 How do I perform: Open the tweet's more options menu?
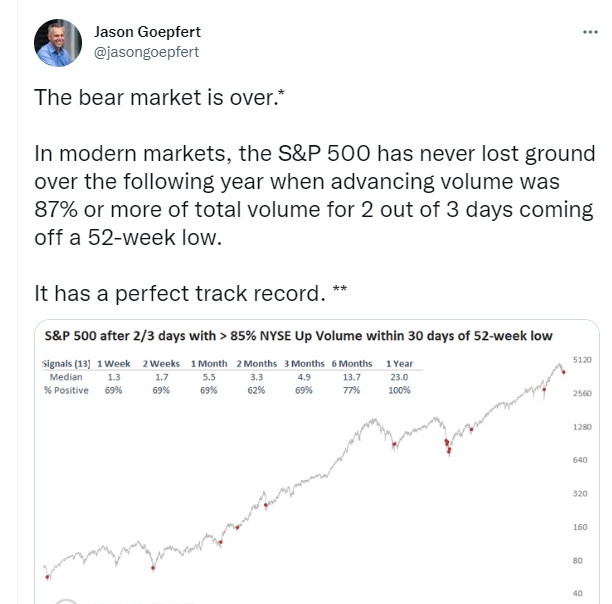click(589, 31)
